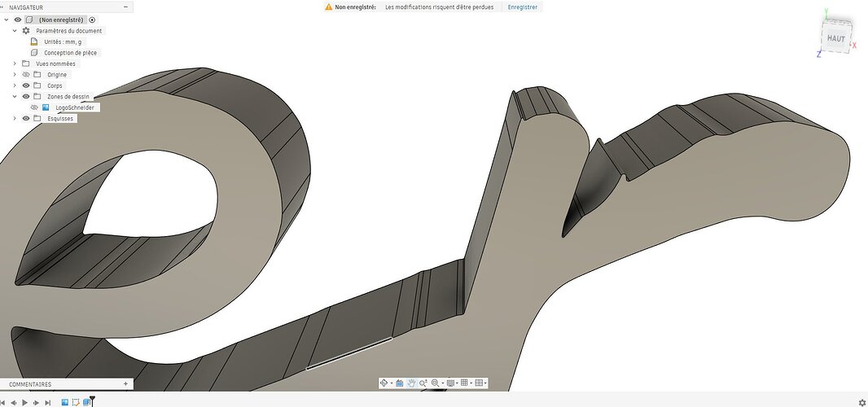Image resolution: width=868 pixels, height=407 pixels.
Task: Activate the root component radio button
Action: tap(92, 20)
